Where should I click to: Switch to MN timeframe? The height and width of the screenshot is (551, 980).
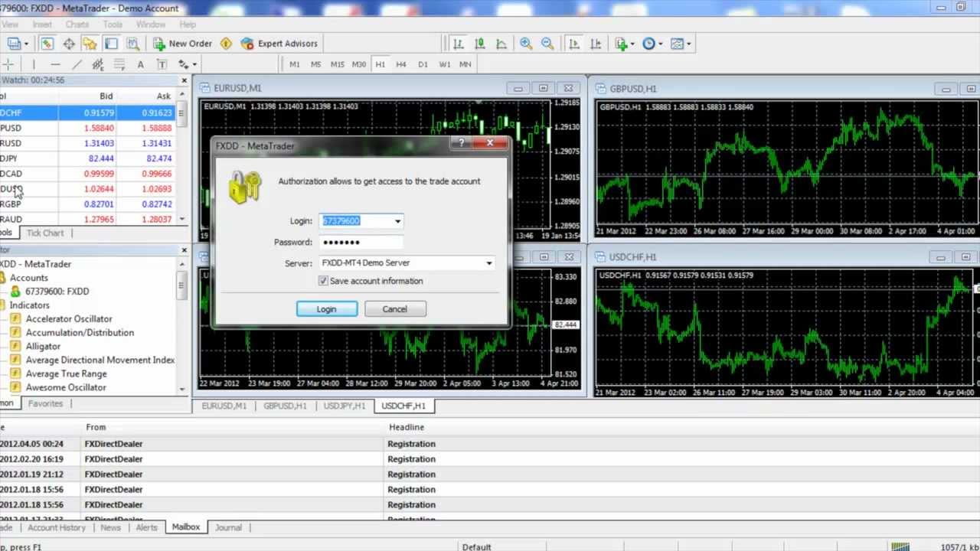465,64
